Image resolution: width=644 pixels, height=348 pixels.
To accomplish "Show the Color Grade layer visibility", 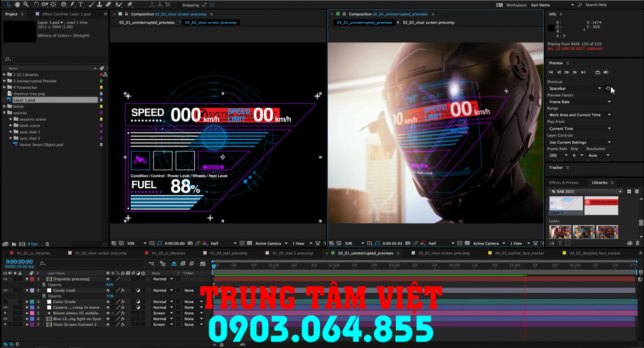I will [5, 302].
